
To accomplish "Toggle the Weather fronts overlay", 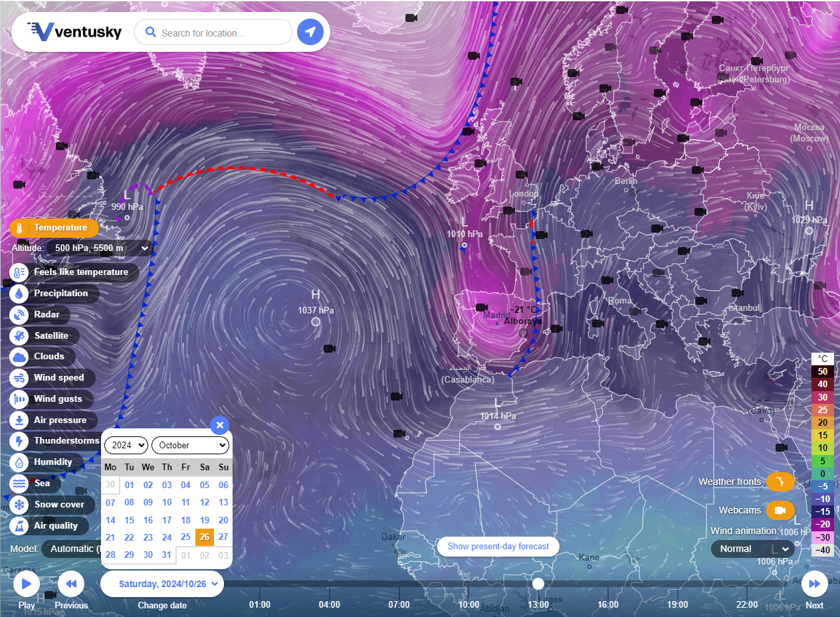I will click(780, 482).
